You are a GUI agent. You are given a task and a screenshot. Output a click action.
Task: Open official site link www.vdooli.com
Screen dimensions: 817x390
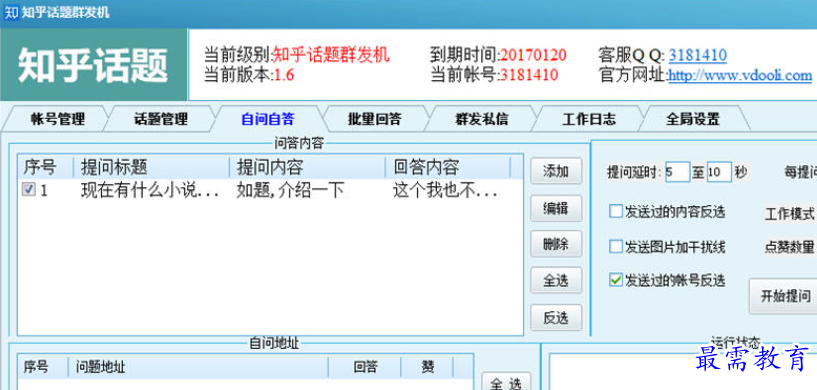740,75
